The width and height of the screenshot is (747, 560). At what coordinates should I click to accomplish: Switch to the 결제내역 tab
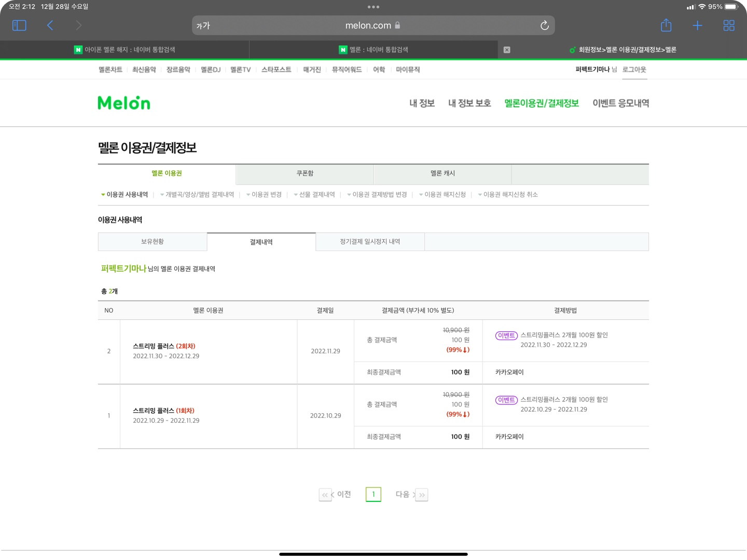[261, 242]
